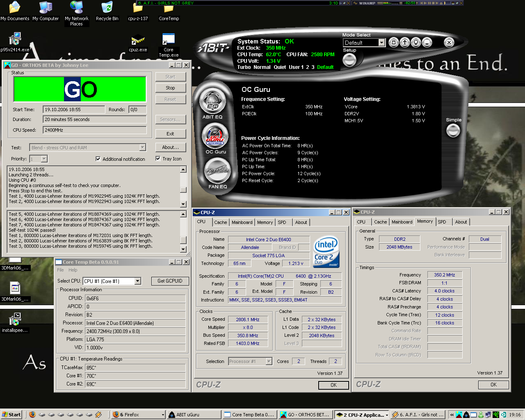Minimize uGuru with the underscore round button

click(x=427, y=42)
